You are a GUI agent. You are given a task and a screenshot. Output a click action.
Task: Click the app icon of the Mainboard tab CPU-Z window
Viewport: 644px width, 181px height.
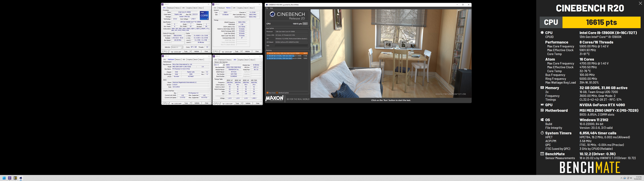(163, 56)
